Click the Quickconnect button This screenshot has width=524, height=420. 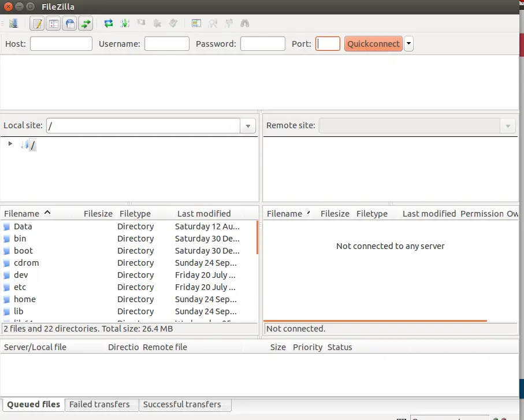click(x=373, y=44)
